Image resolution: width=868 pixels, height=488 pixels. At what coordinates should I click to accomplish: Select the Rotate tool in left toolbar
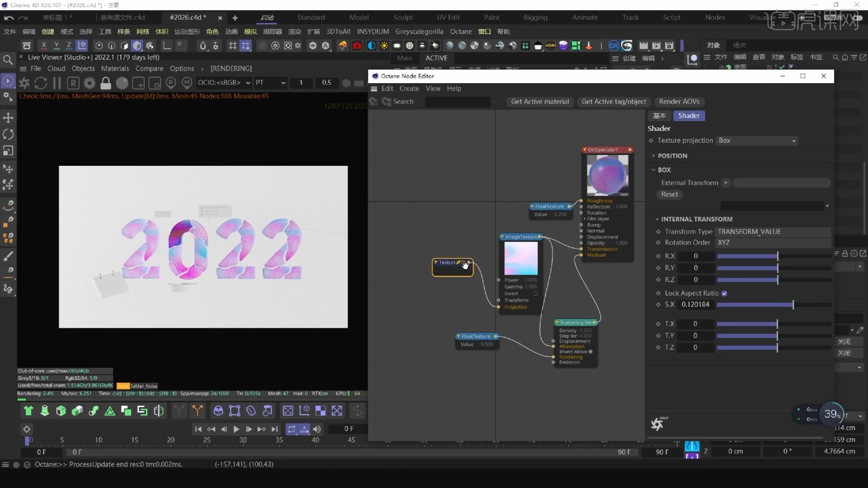pos(8,134)
